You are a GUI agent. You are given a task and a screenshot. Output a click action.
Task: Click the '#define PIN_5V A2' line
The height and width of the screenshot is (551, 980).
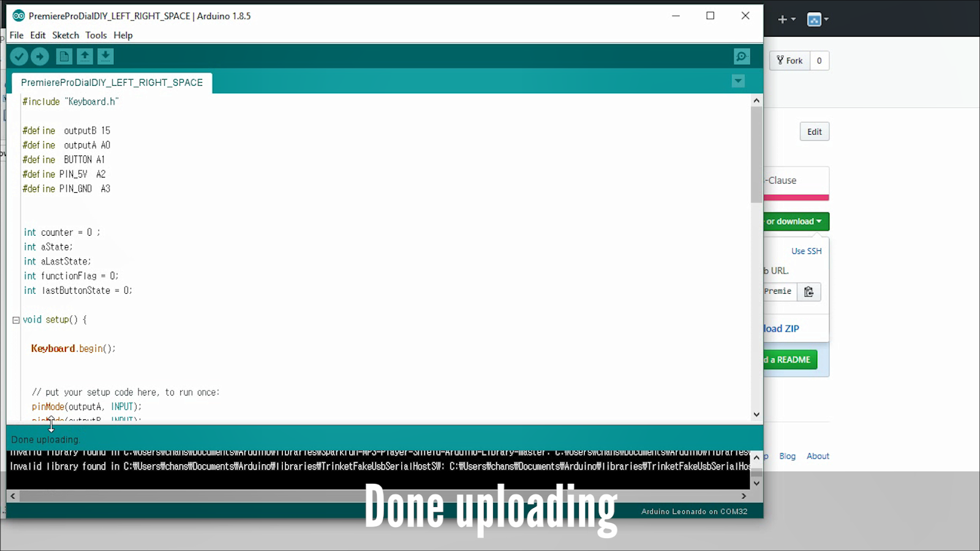[x=64, y=174]
